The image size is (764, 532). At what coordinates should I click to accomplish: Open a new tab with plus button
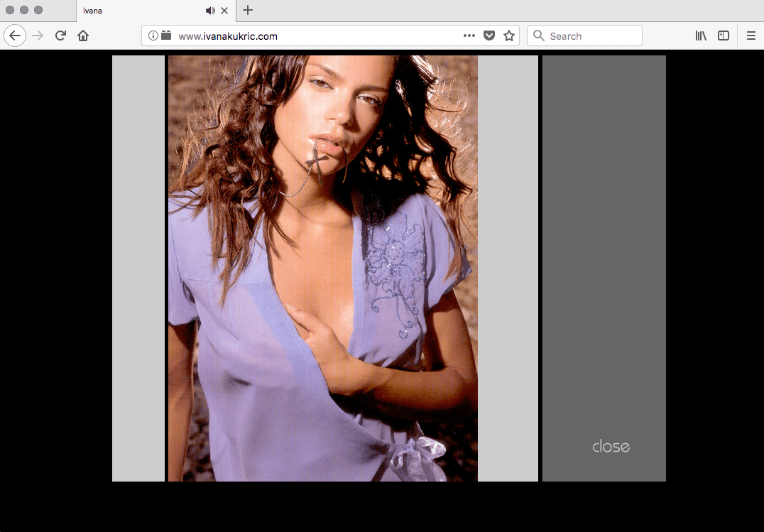pos(248,11)
